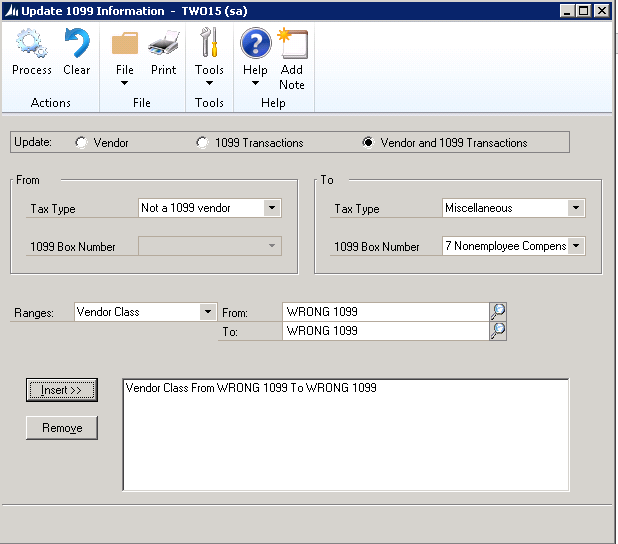Click the Add Note icon
Viewport: 618px width, 544px height.
pyautogui.click(x=292, y=44)
